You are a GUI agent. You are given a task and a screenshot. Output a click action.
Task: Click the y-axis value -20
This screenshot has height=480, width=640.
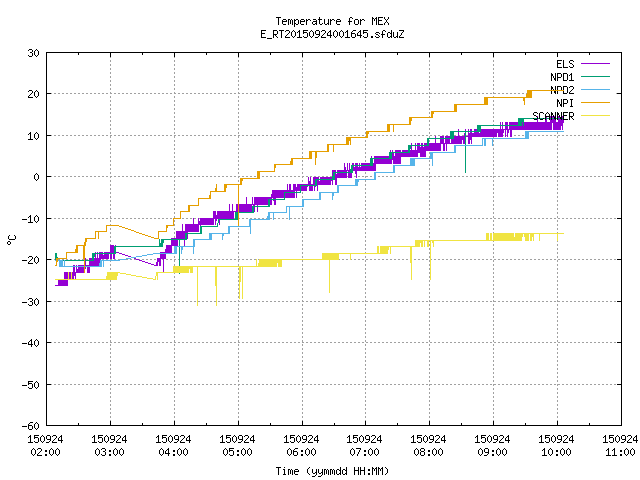31,260
